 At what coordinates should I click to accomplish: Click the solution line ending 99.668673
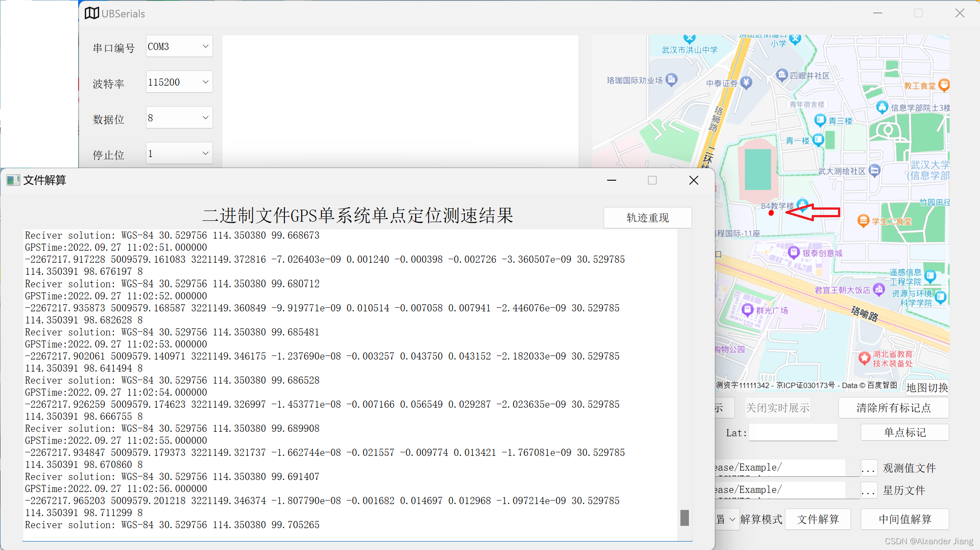point(172,236)
